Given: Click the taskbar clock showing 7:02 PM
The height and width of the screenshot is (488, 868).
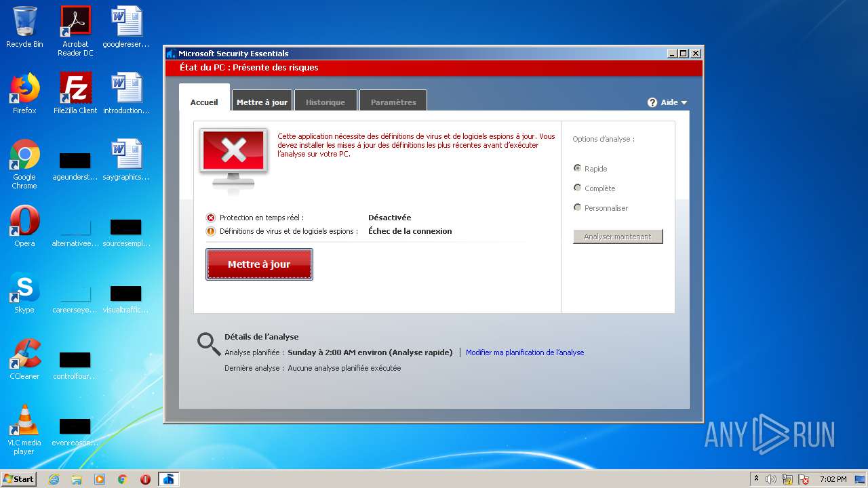Looking at the screenshot, I should pos(833,479).
